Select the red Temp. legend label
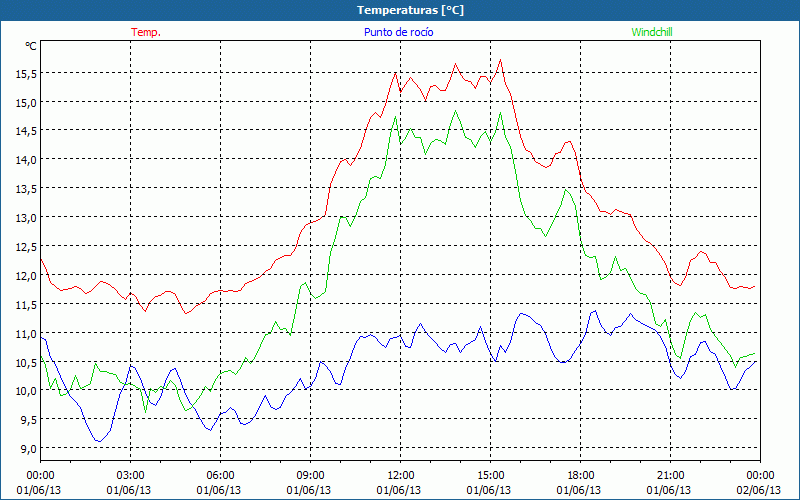 point(146,32)
